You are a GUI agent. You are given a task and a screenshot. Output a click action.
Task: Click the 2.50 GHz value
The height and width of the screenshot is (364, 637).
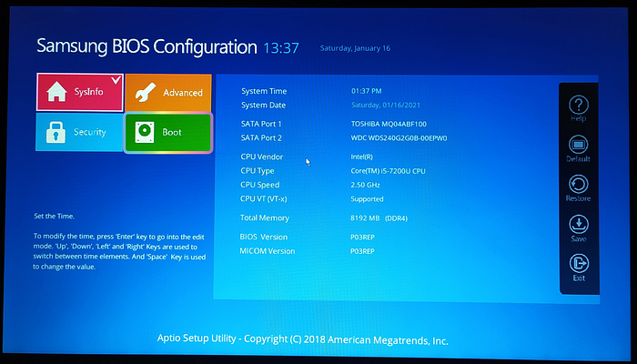[x=365, y=185]
